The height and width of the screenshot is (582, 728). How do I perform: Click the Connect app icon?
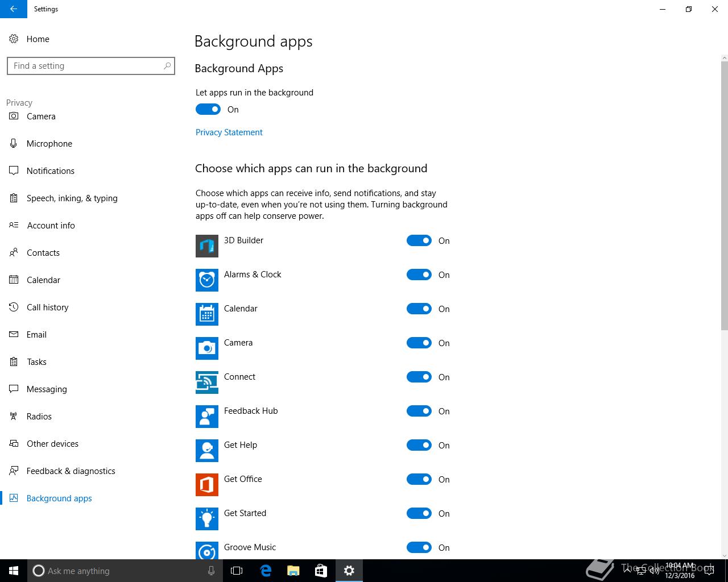[207, 383]
